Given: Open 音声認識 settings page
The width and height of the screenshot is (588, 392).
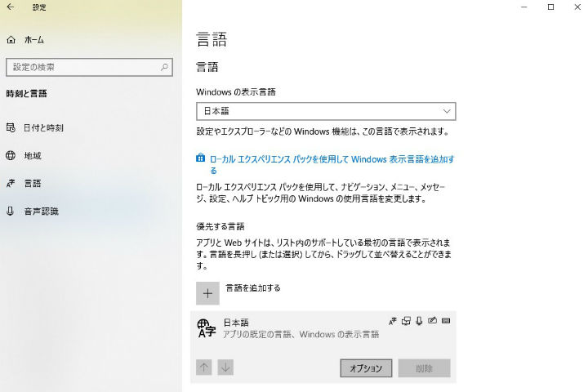Looking at the screenshot, I should [42, 212].
